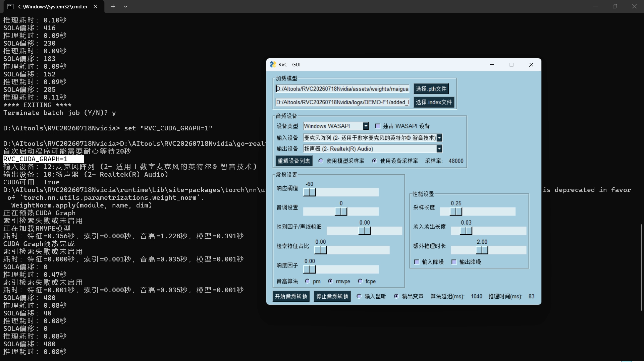Click the 开始音频转换 button

pyautogui.click(x=291, y=296)
